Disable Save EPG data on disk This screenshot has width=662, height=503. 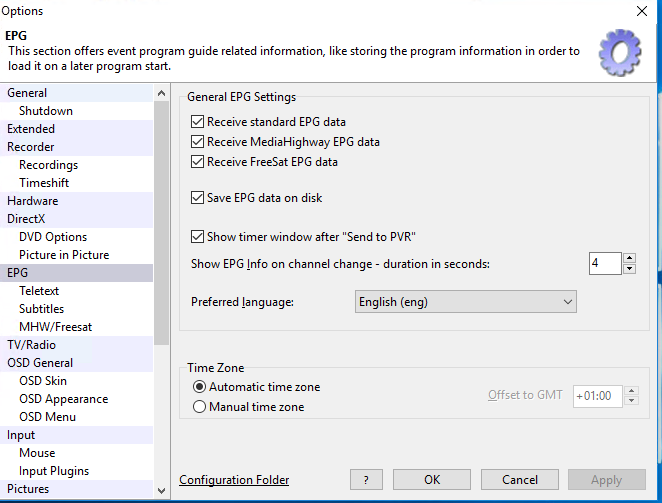point(197,198)
